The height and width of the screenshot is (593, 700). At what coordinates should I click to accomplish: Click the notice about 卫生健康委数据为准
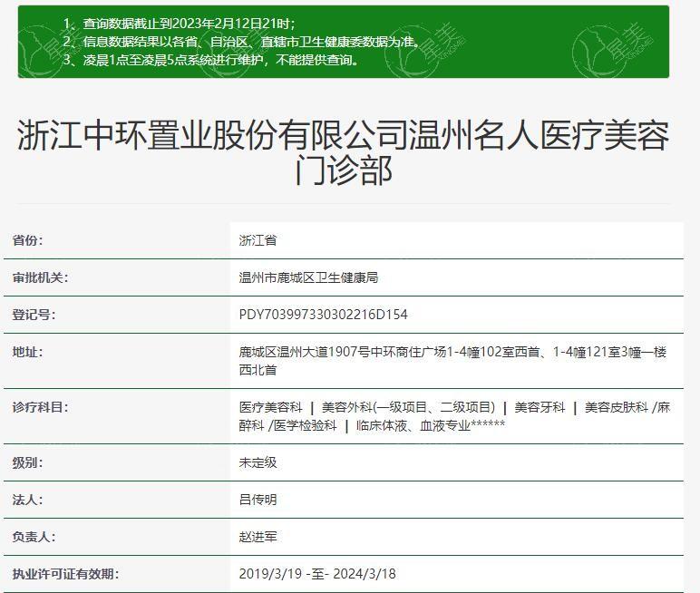241,42
